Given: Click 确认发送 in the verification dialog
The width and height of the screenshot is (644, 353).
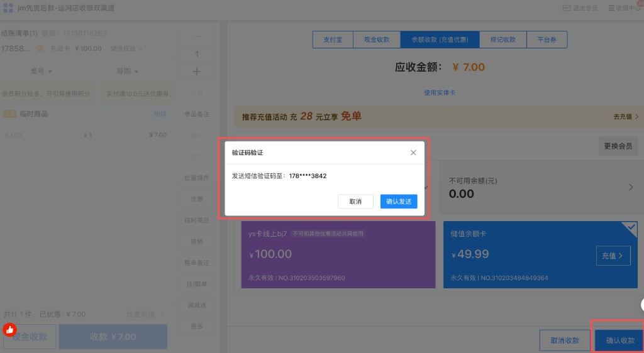Looking at the screenshot, I should click(x=399, y=202).
